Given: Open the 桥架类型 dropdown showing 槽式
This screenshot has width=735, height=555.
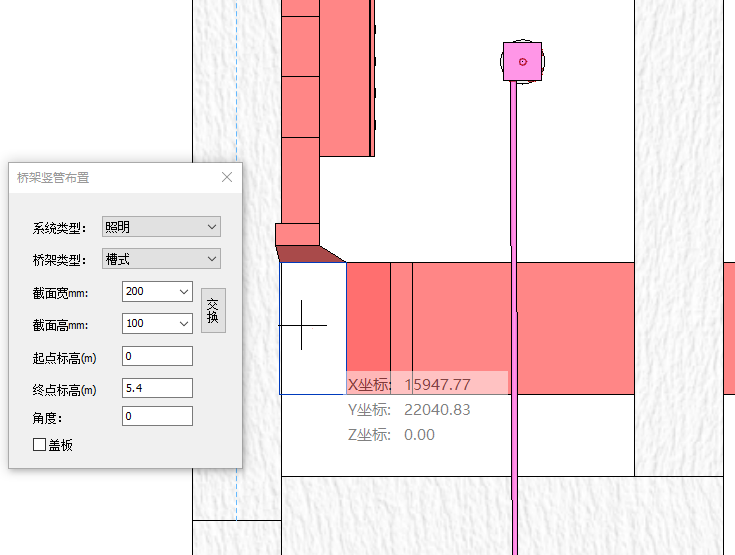Looking at the screenshot, I should point(161,259).
